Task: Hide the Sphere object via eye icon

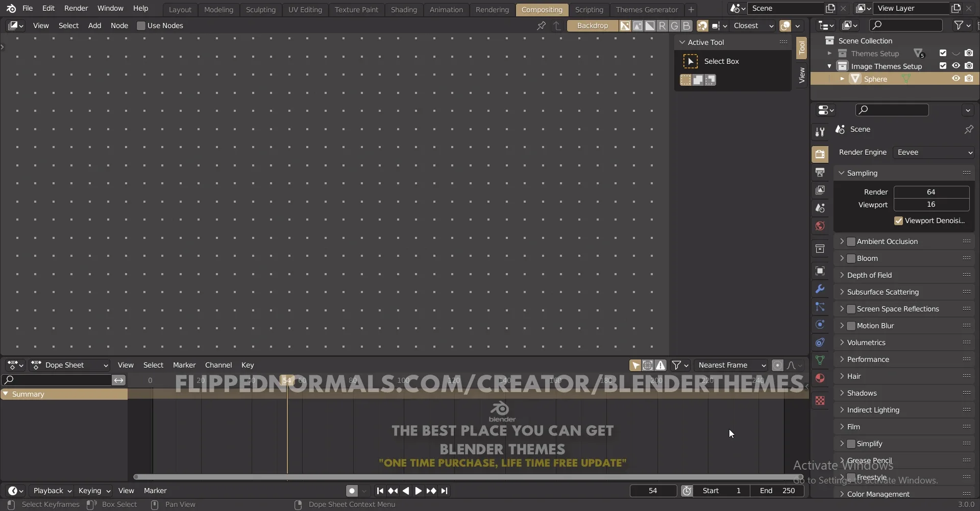Action: coord(956,79)
